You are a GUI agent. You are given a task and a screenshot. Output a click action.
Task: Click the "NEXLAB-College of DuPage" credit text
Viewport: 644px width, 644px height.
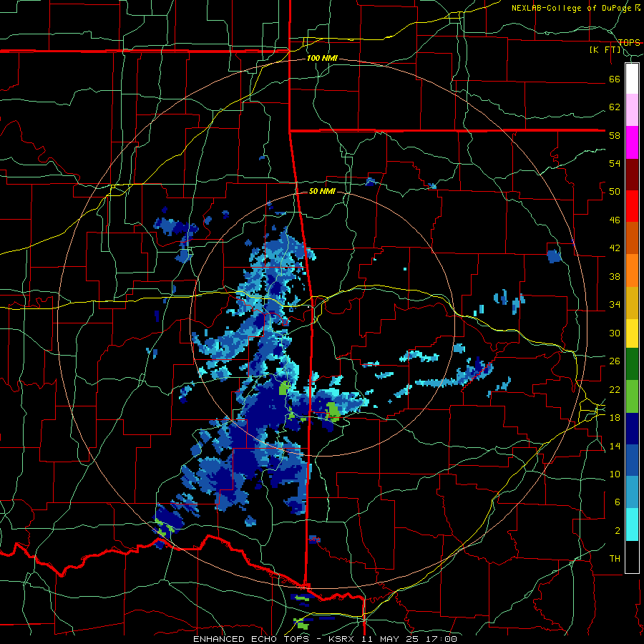[x=572, y=8]
